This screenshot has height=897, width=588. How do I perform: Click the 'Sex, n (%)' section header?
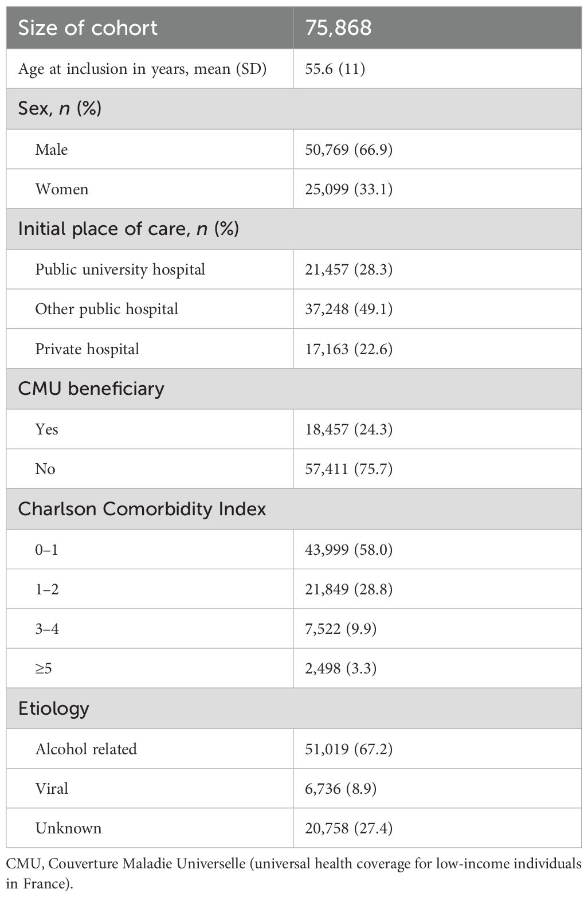(x=60, y=108)
